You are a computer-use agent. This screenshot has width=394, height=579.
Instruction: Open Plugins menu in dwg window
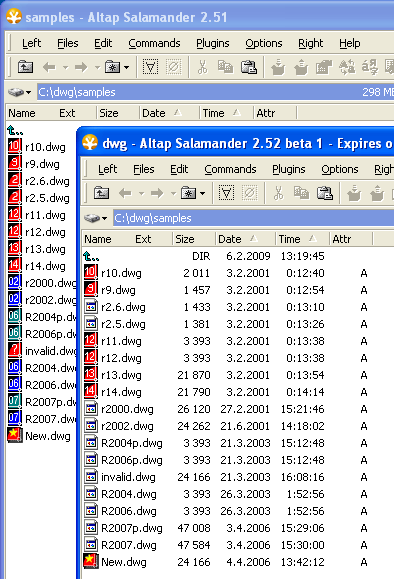[288, 169]
